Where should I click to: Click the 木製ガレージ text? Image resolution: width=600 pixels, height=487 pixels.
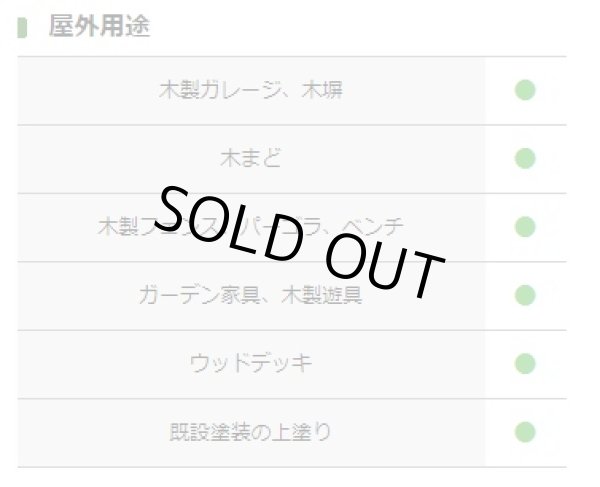pos(230,91)
